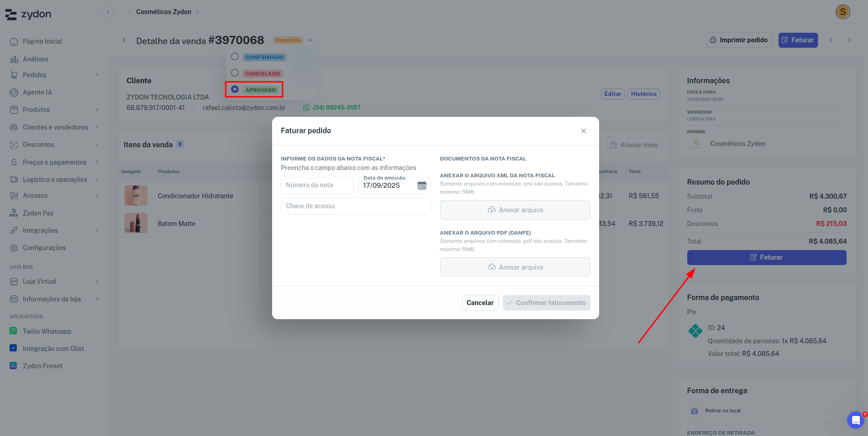Click the Descontos tag icon
Viewport: 868px width, 436px height.
(x=14, y=145)
